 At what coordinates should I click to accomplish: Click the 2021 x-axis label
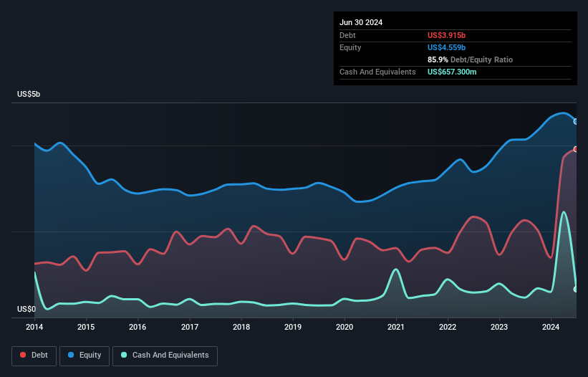[396, 327]
